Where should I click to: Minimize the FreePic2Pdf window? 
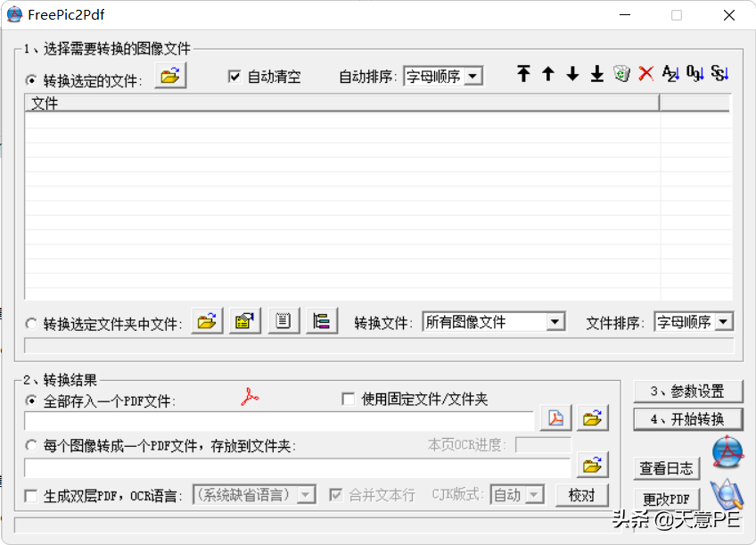(x=625, y=15)
